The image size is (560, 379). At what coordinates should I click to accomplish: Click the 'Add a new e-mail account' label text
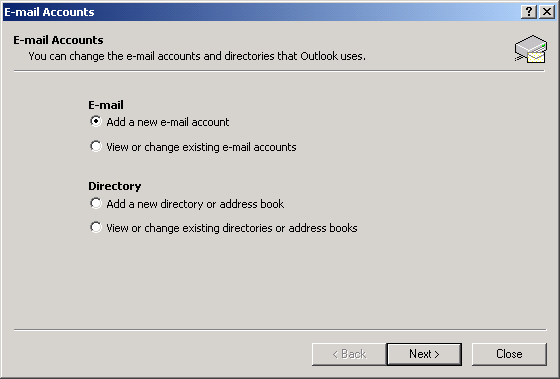coord(168,122)
